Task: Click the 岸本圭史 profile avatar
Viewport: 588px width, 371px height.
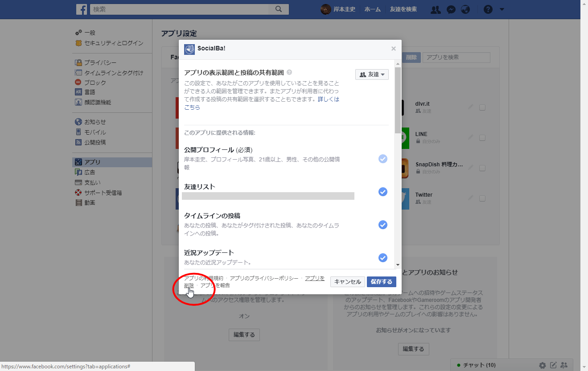Action: [x=326, y=9]
